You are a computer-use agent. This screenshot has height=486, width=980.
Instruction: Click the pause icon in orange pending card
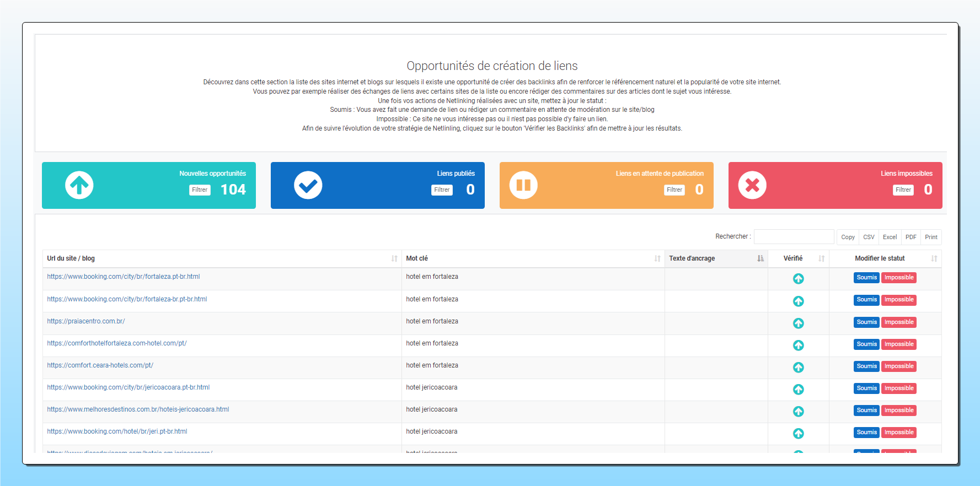523,185
